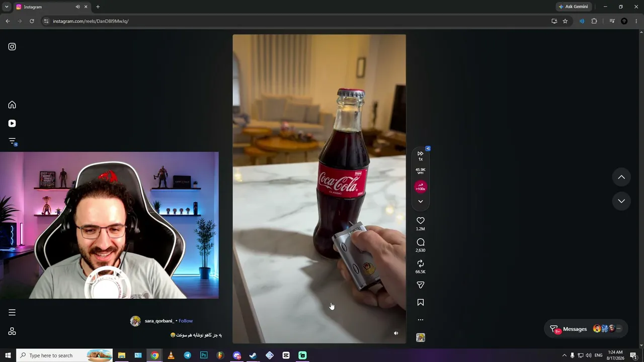
Task: Bookmark this page with the star
Action: pyautogui.click(x=565, y=21)
